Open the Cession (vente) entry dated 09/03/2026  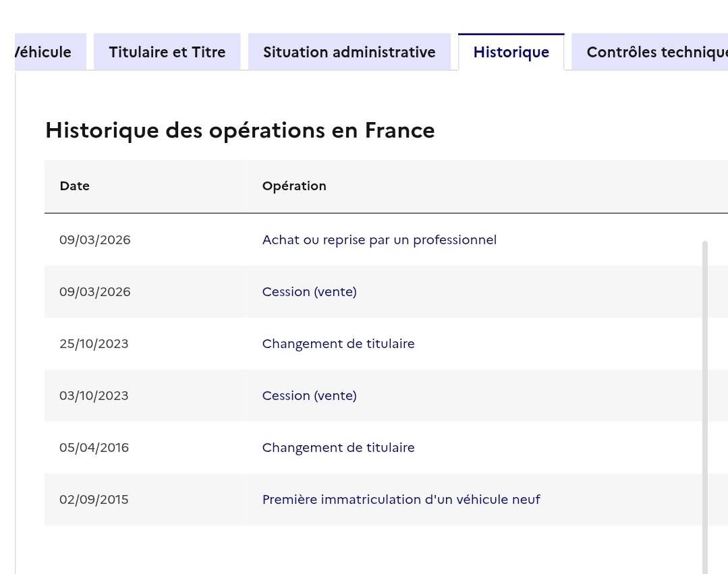point(309,291)
